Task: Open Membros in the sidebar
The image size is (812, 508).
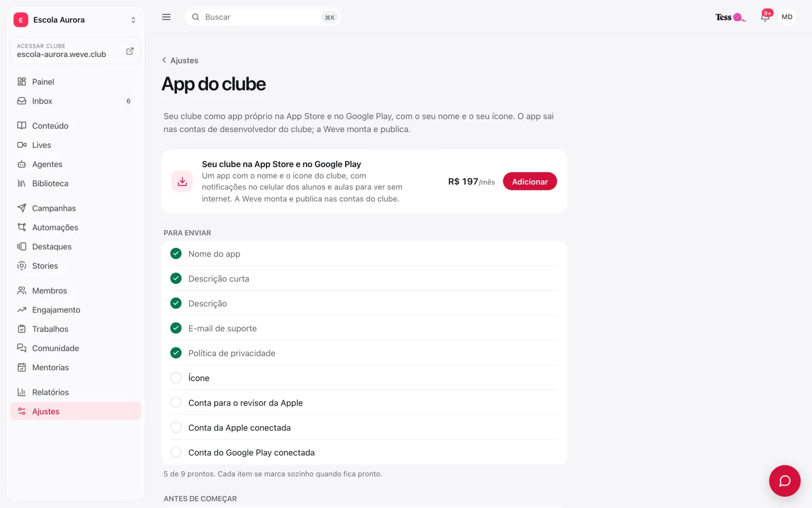Action: pos(75,291)
